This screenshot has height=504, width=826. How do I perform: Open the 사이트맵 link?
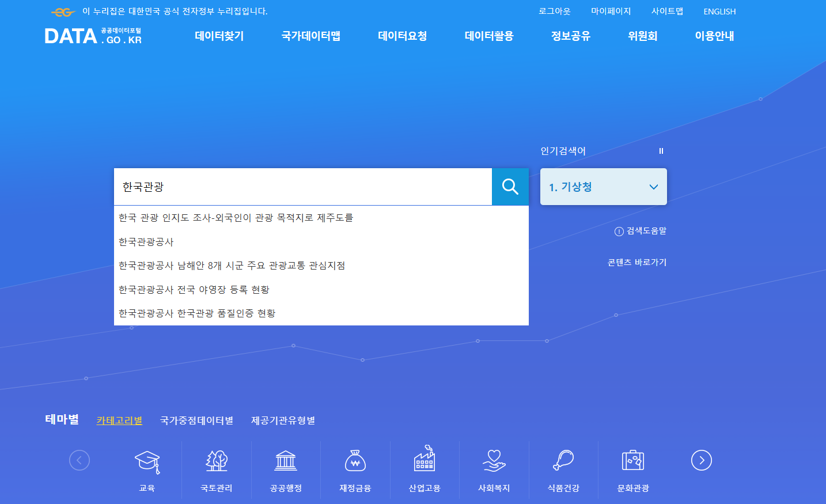click(667, 12)
